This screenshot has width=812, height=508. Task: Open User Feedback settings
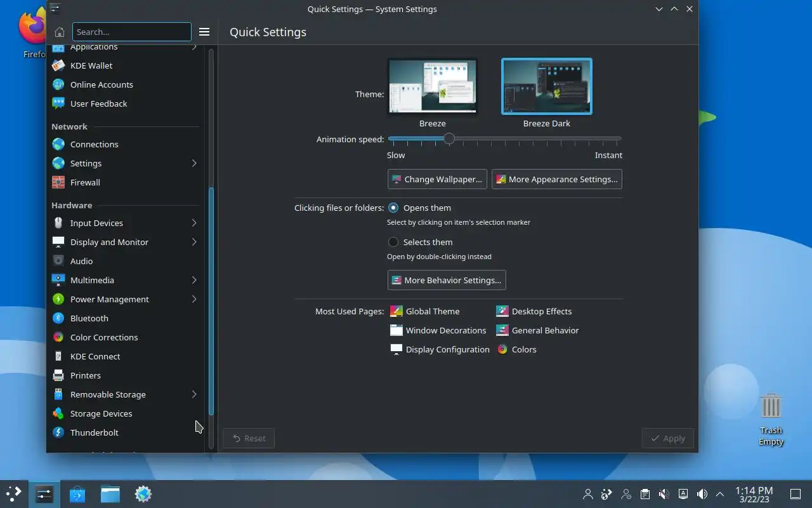pos(126,104)
